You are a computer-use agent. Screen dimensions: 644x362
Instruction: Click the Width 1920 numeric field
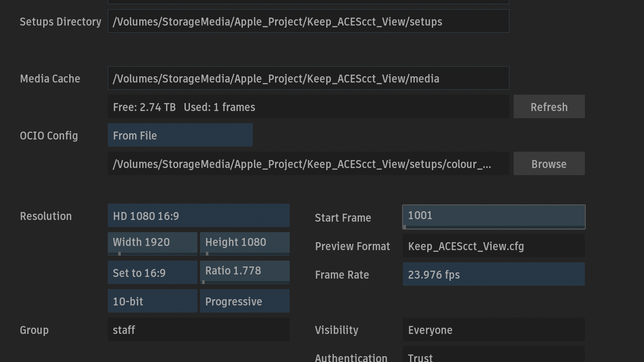pos(152,243)
